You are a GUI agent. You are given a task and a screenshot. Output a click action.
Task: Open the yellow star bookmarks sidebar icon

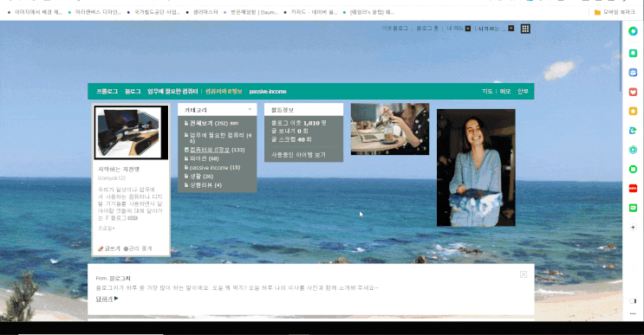[x=633, y=111]
